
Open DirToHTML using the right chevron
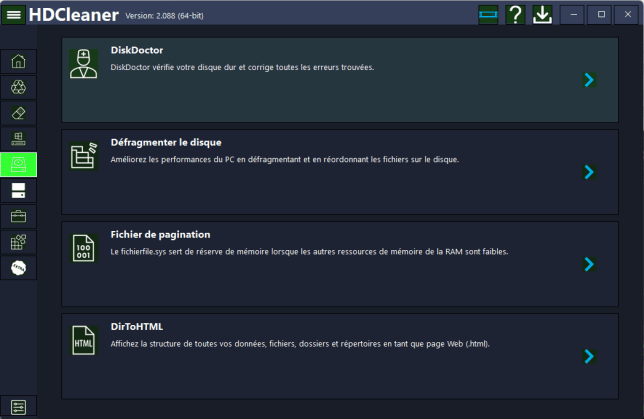589,356
